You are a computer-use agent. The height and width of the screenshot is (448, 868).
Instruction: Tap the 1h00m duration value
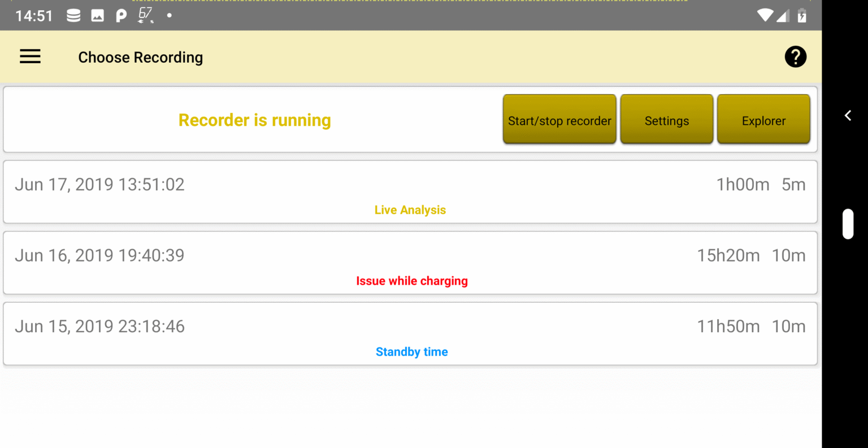point(743,185)
